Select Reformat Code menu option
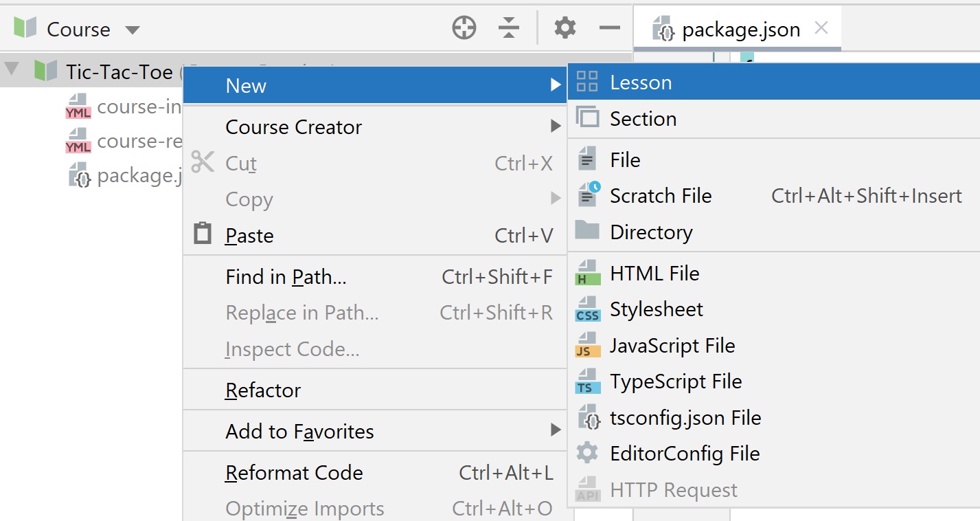 point(294,473)
